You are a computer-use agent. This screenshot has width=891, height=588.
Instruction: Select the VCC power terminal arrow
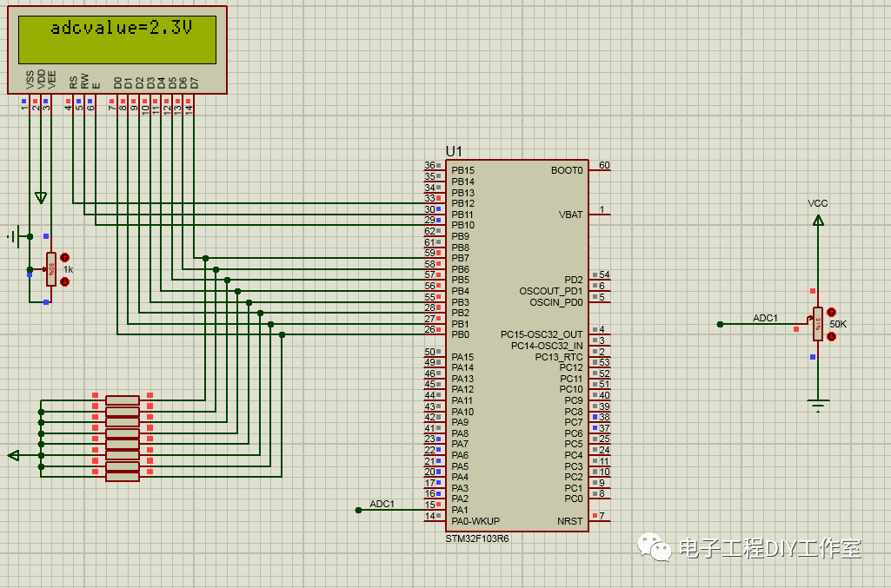(x=818, y=220)
